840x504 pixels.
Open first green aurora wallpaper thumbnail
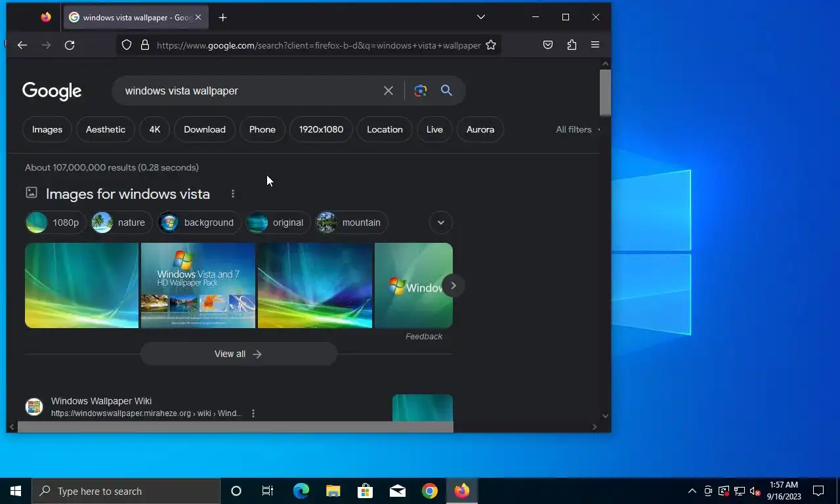pyautogui.click(x=81, y=285)
